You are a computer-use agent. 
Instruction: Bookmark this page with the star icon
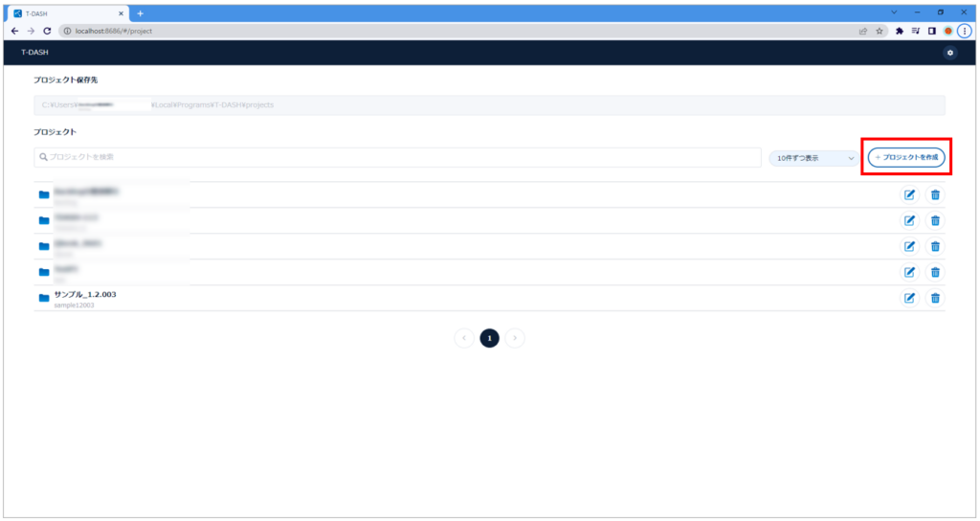pos(880,31)
